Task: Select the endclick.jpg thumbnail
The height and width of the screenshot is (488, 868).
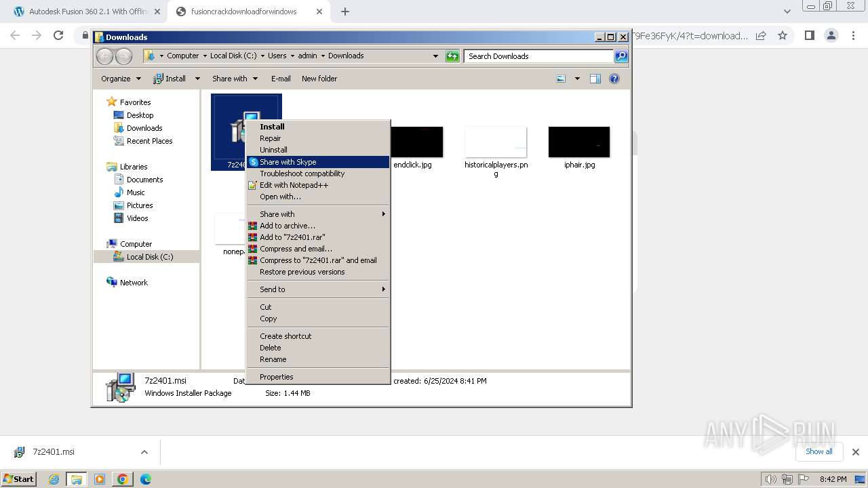Action: [412, 142]
